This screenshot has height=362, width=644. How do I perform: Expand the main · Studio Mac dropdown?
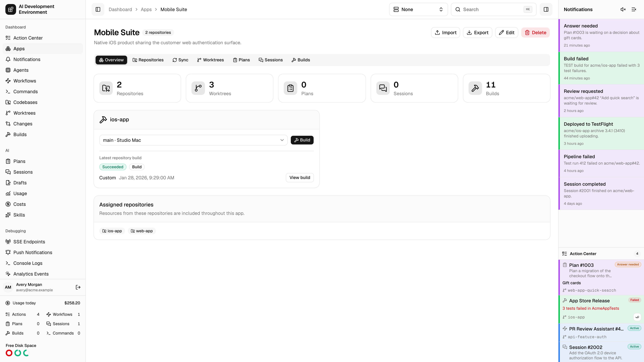pos(193,140)
